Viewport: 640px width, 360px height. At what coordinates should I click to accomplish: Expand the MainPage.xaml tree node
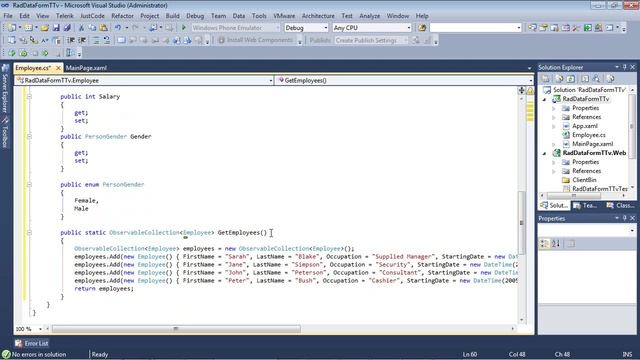[x=554, y=144]
